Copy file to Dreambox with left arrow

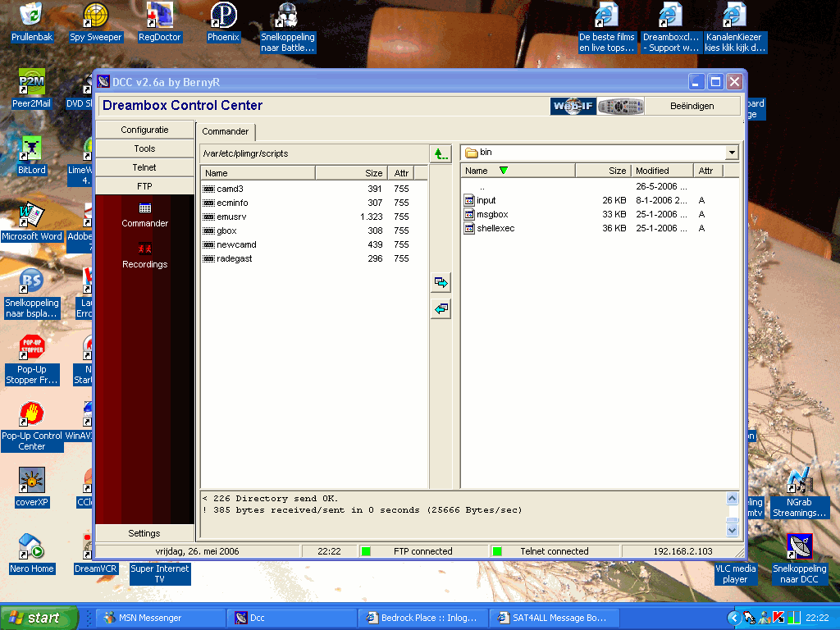pos(441,309)
